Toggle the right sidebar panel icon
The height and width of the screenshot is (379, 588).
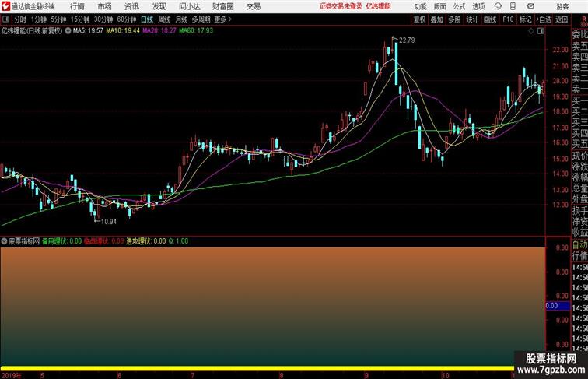541,31
